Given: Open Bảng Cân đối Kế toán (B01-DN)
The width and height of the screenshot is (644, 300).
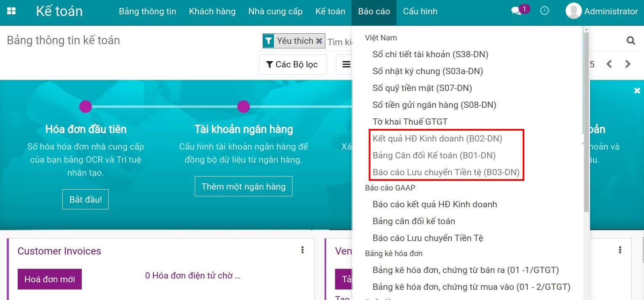Looking at the screenshot, I should pos(434,155).
